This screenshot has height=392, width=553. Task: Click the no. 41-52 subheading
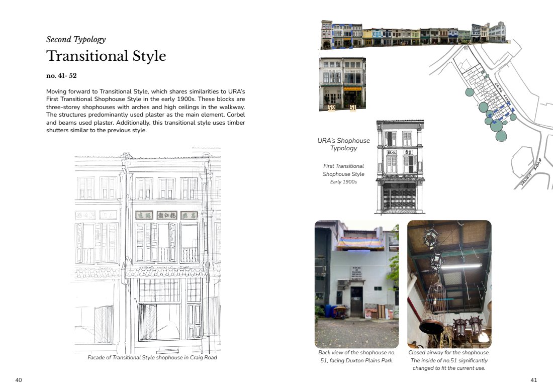coord(61,75)
